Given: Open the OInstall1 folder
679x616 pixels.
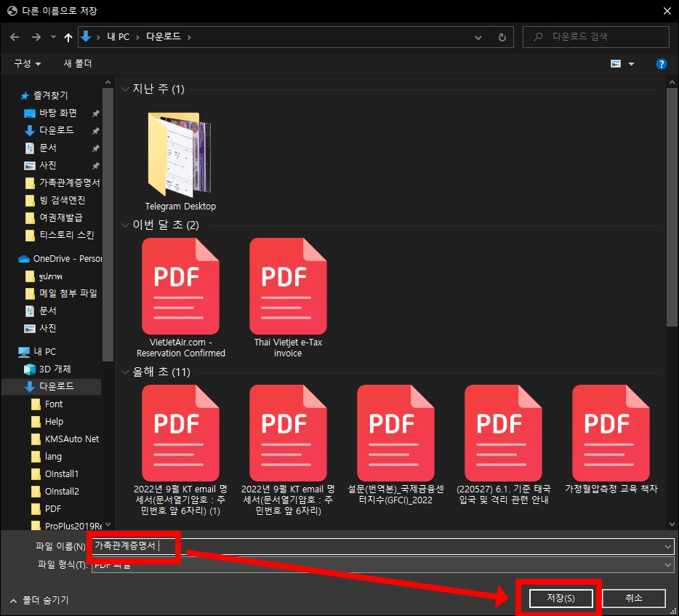Looking at the screenshot, I should tap(62, 474).
